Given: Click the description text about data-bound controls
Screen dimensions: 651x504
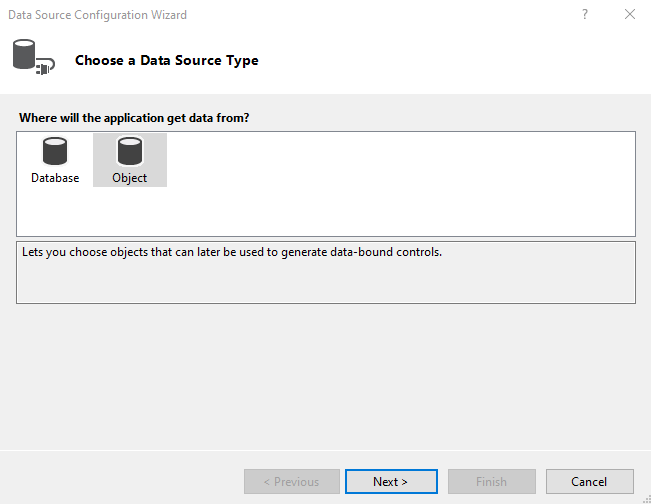Looking at the screenshot, I should [x=232, y=252].
